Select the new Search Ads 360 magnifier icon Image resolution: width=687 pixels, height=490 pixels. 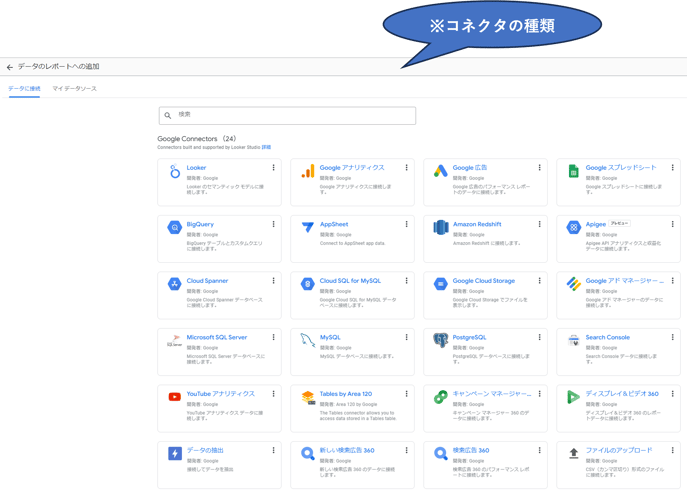[x=308, y=454]
